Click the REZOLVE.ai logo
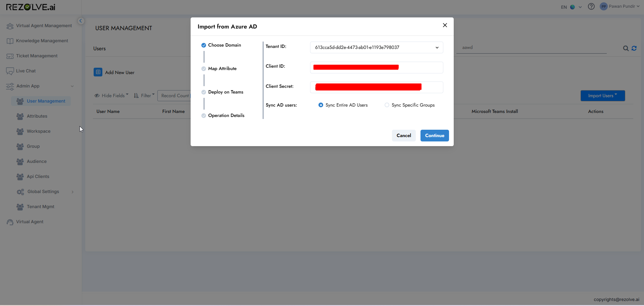Image resolution: width=644 pixels, height=306 pixels. (31, 7)
